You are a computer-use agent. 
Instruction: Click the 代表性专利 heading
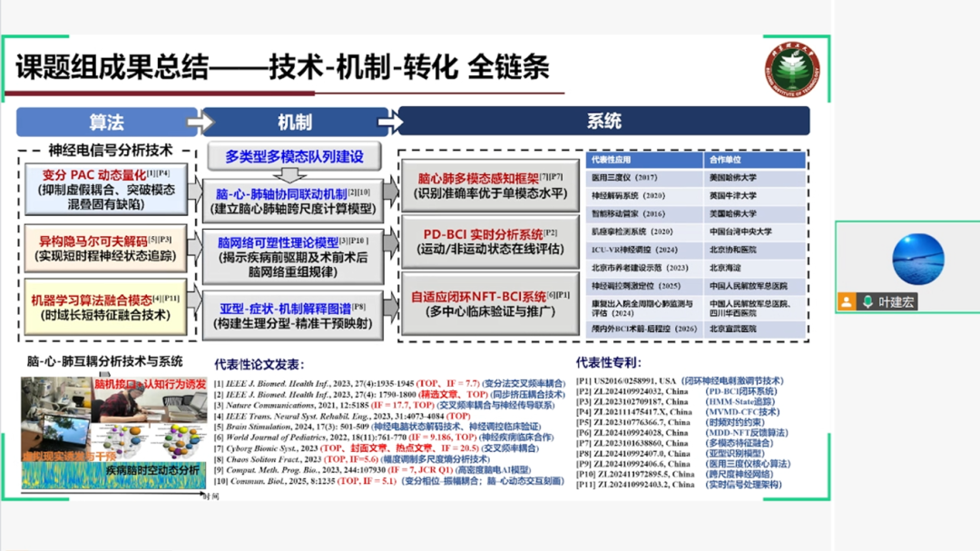[608, 363]
